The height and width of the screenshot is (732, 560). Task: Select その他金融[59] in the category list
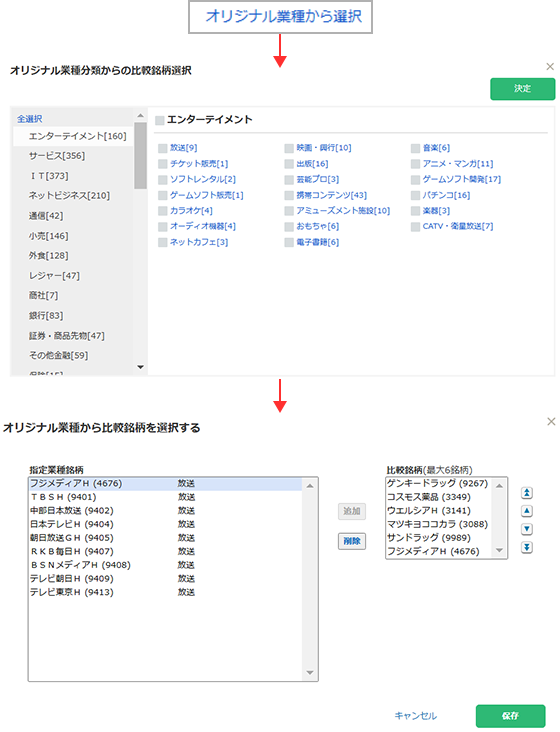click(x=73, y=355)
